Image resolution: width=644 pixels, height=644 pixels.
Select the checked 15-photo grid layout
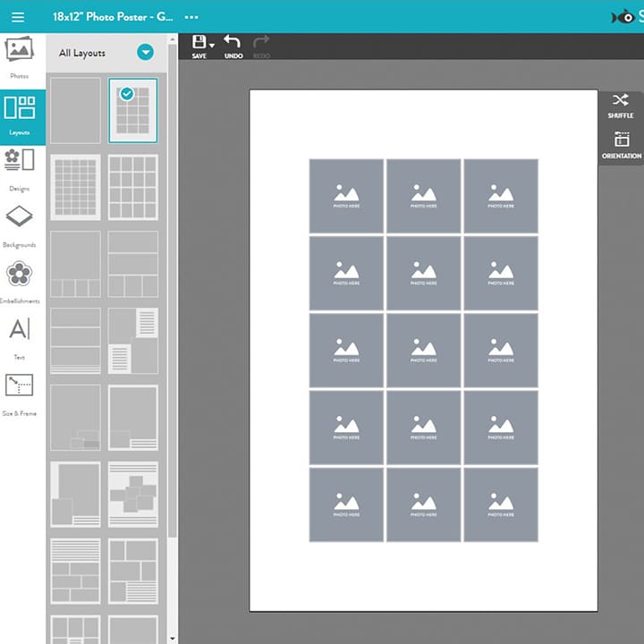click(133, 111)
